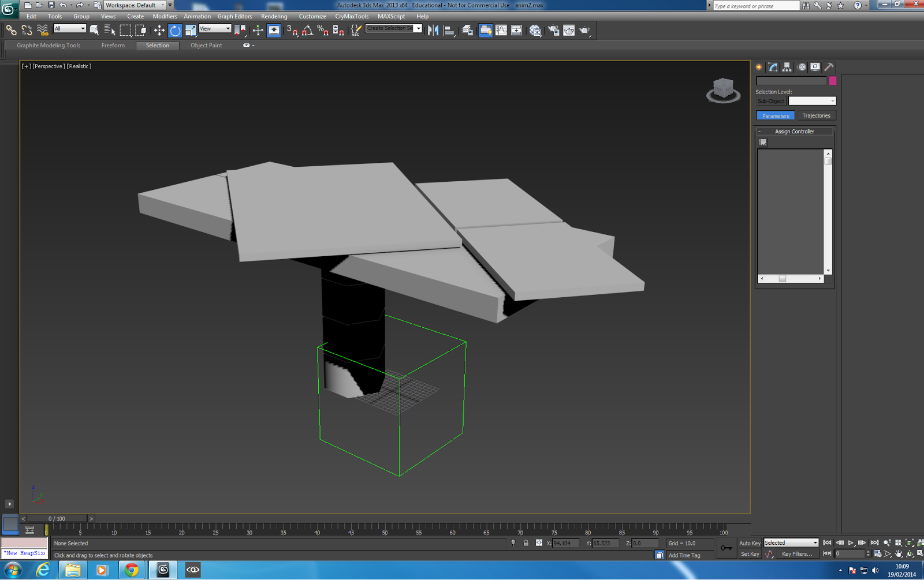Open the Modifiers menu

tap(165, 16)
